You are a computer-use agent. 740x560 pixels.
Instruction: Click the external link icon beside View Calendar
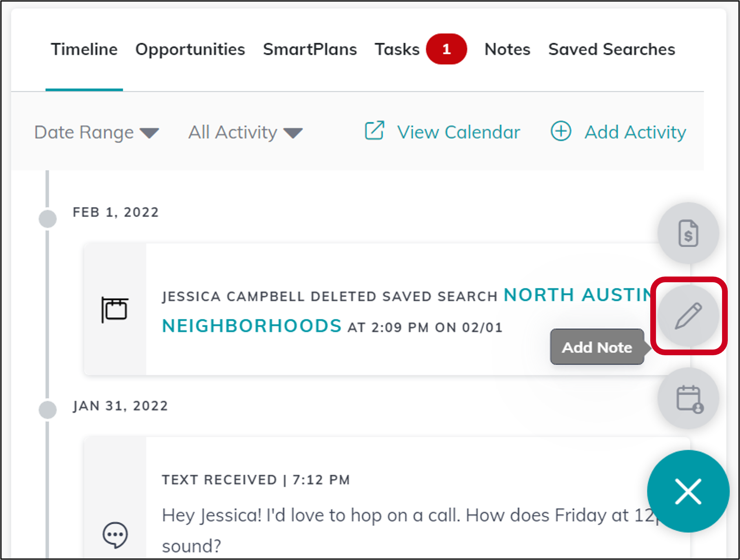click(374, 131)
